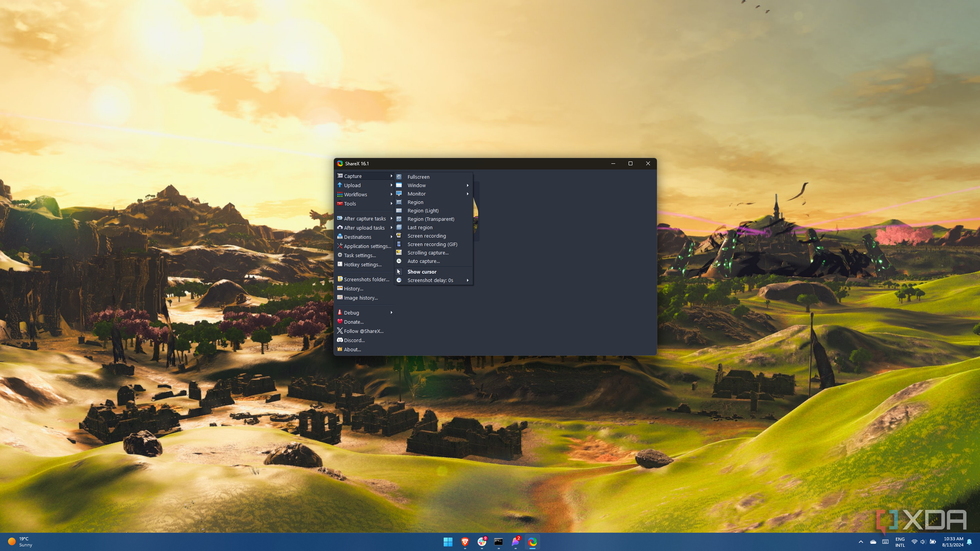Open the After upload tasks menu
The width and height of the screenshot is (980, 551).
tap(365, 228)
